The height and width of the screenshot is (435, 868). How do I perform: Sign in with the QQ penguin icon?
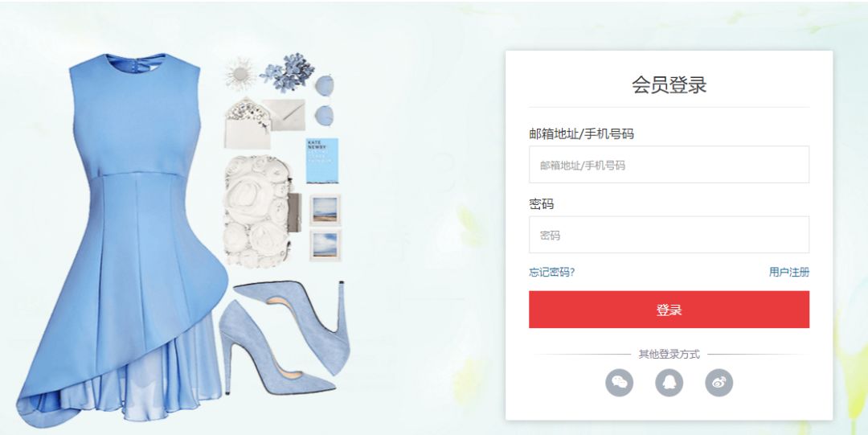point(669,383)
